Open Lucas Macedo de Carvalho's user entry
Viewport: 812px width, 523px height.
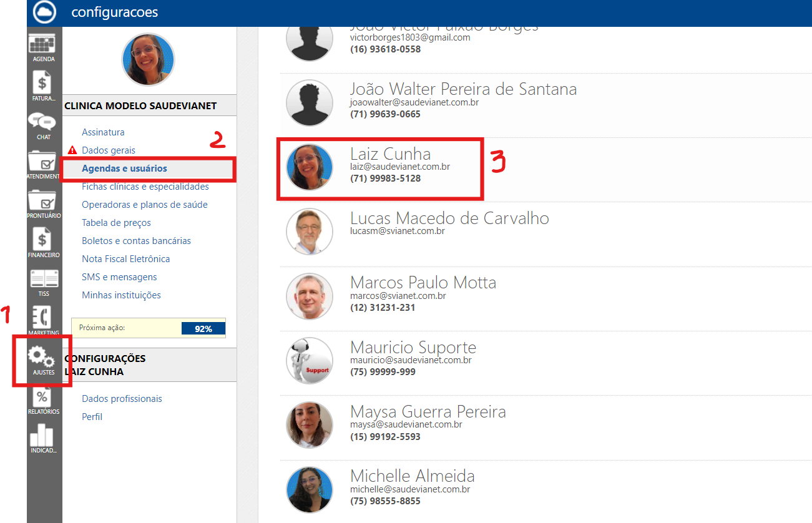point(545,234)
